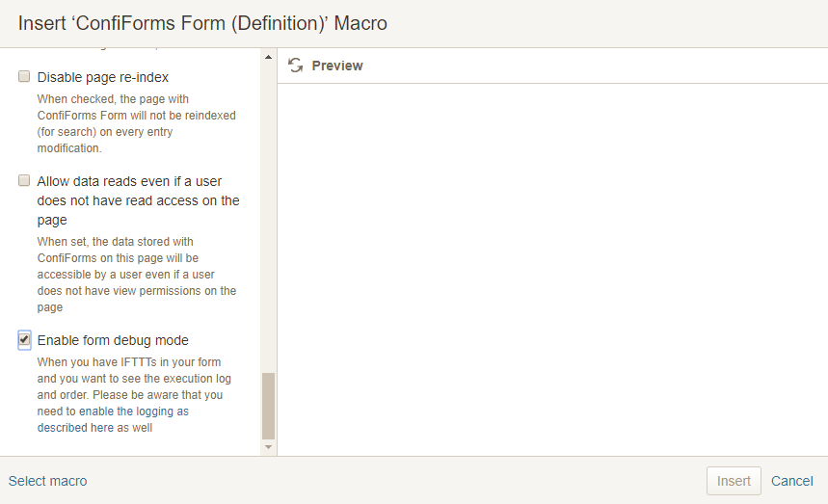Viewport: 828px width, 504px height.
Task: Click the dialog title Insert ConfiForms Form
Action: [202, 23]
